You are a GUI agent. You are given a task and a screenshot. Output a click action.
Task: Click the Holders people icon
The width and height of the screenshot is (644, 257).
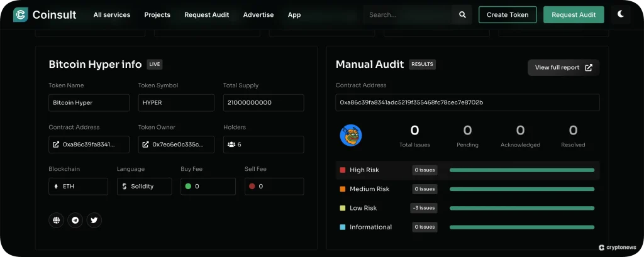231,145
